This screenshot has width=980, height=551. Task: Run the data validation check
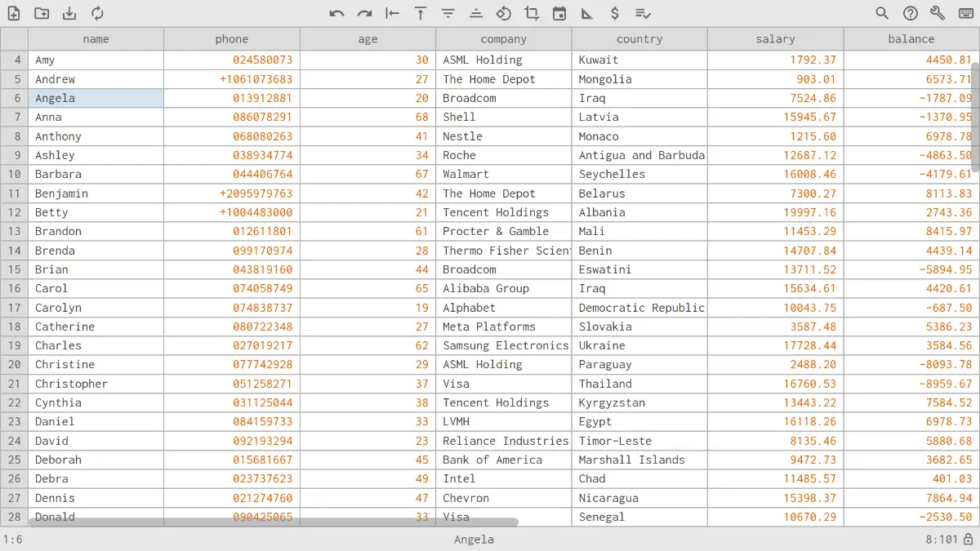642,13
